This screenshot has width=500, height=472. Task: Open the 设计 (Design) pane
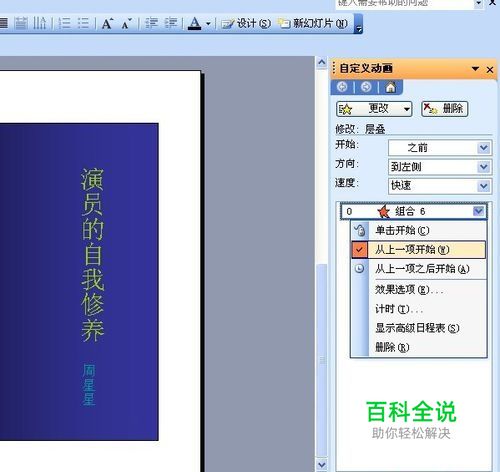(x=246, y=23)
